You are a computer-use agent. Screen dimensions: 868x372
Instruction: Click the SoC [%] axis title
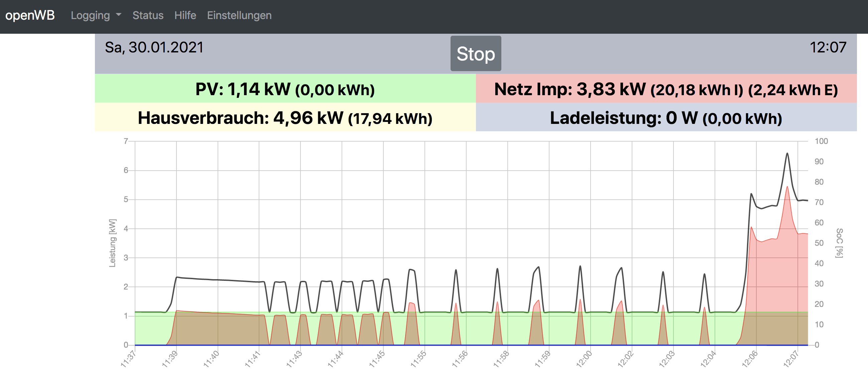tap(839, 243)
